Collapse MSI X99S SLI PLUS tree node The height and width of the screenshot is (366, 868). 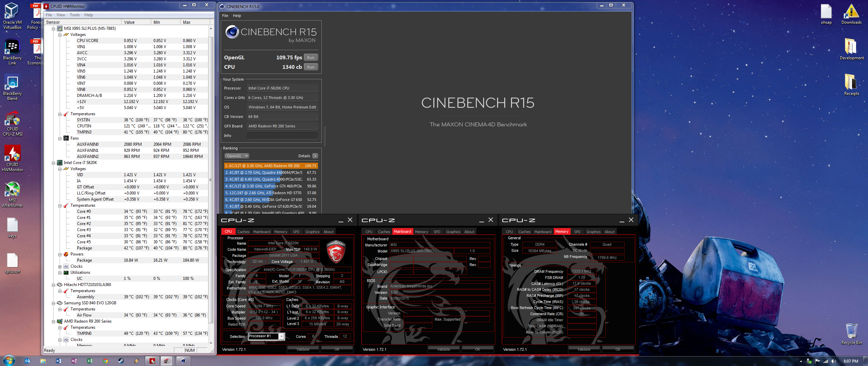[x=53, y=28]
